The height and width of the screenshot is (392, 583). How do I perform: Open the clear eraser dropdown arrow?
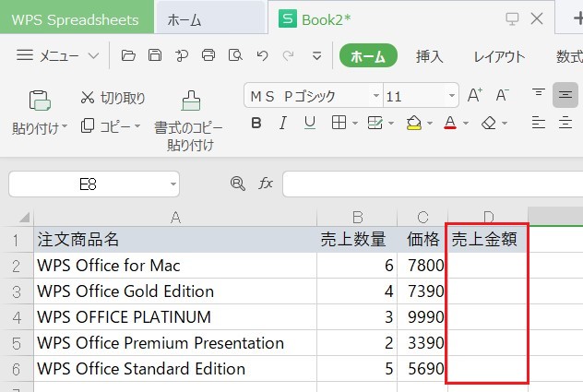(505, 123)
